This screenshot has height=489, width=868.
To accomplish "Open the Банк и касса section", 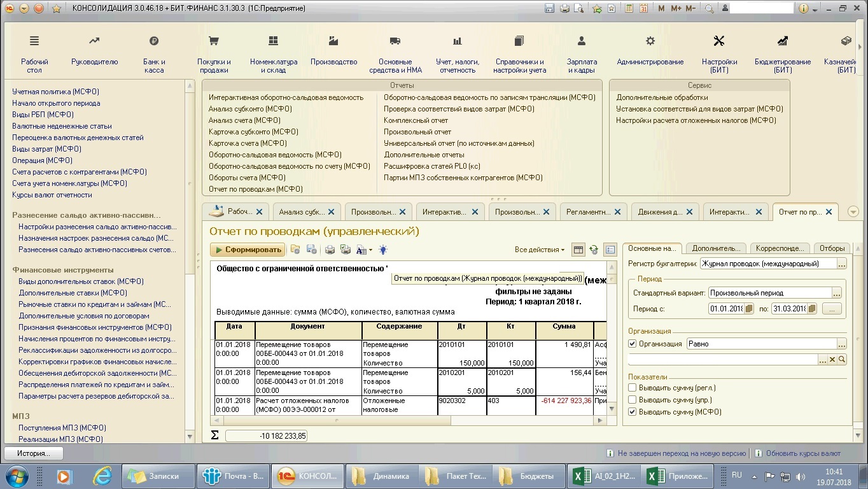I will point(153,41).
